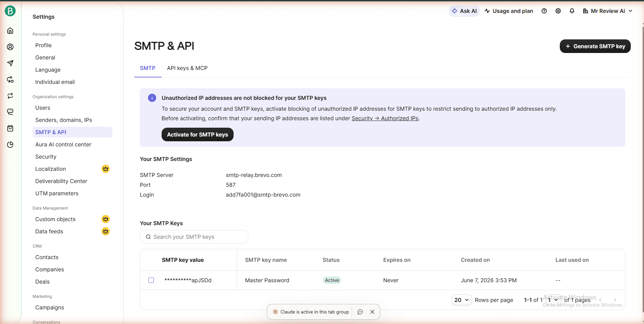Open Profile settings
Image resolution: width=644 pixels, height=324 pixels.
point(43,45)
